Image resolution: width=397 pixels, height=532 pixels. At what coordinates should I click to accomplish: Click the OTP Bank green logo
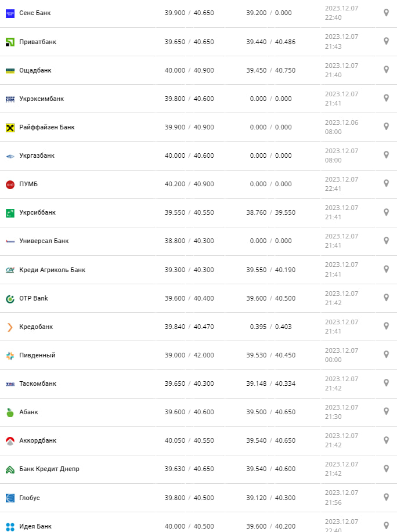(x=10, y=299)
